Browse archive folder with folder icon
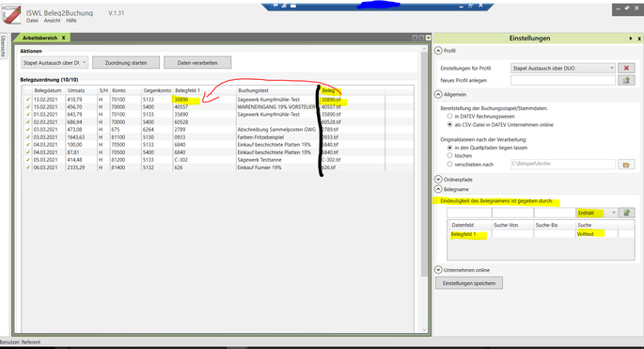Image resolution: width=644 pixels, height=349 pixels. [626, 165]
